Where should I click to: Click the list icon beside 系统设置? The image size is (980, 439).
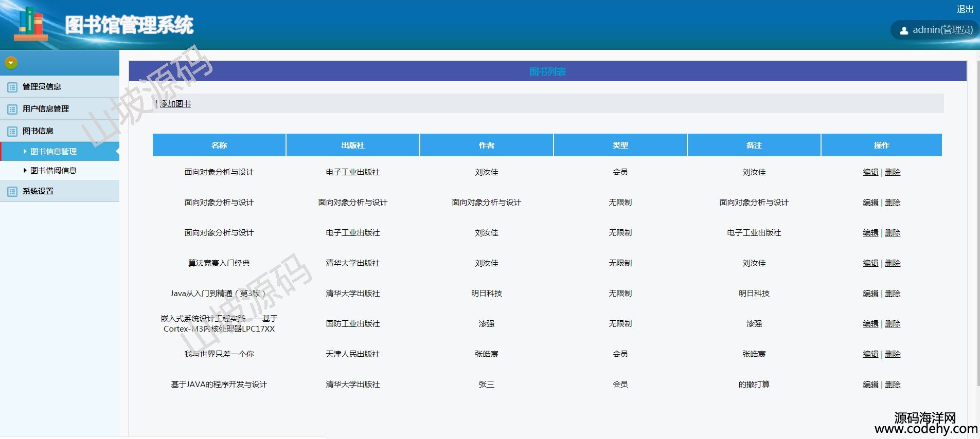point(12,192)
